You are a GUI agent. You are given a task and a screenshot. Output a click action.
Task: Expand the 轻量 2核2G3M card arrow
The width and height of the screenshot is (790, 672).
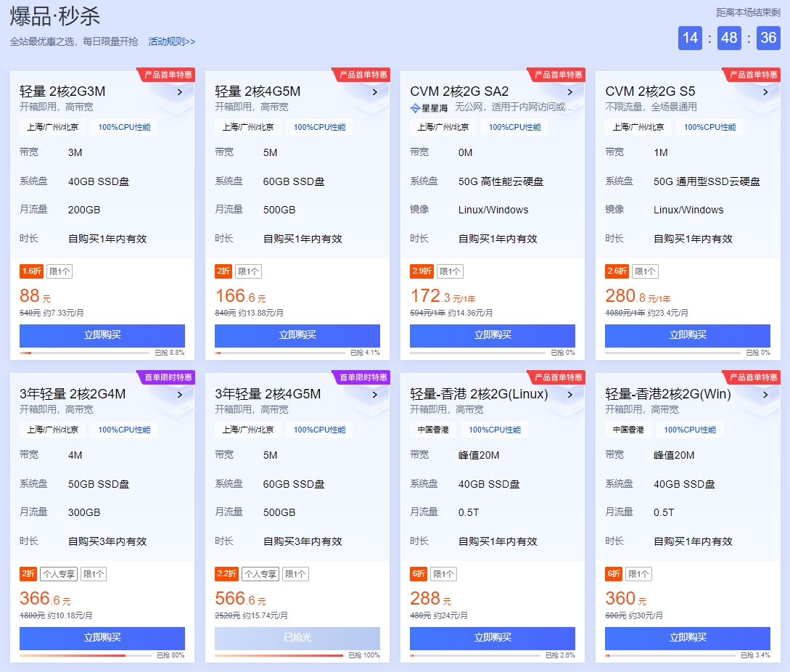(180, 92)
